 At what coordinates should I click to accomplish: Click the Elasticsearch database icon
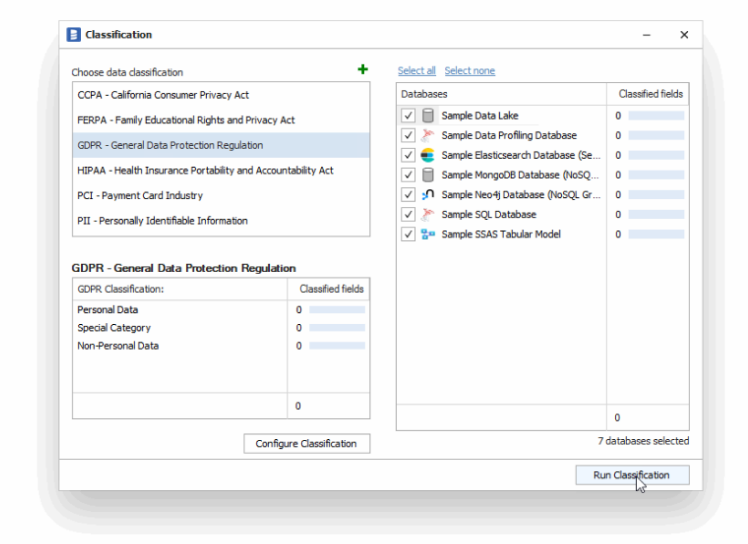[428, 155]
